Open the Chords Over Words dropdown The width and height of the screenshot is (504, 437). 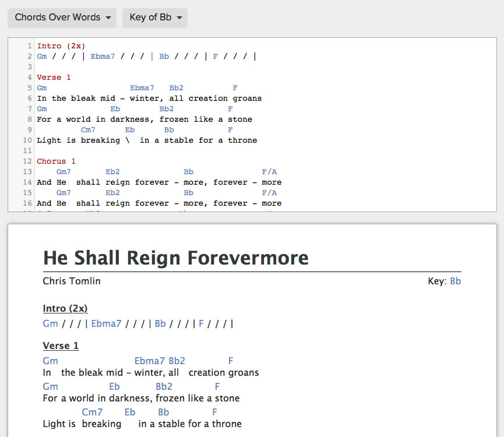[x=62, y=17]
